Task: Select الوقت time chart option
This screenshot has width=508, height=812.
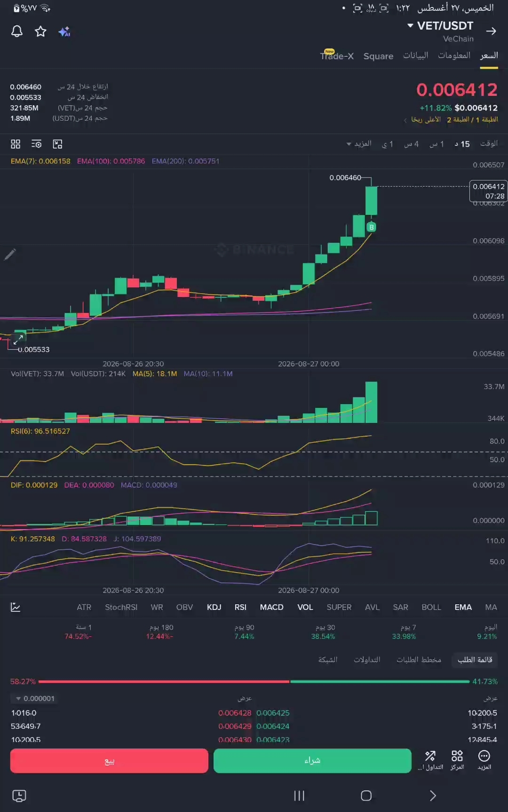Action: (489, 143)
